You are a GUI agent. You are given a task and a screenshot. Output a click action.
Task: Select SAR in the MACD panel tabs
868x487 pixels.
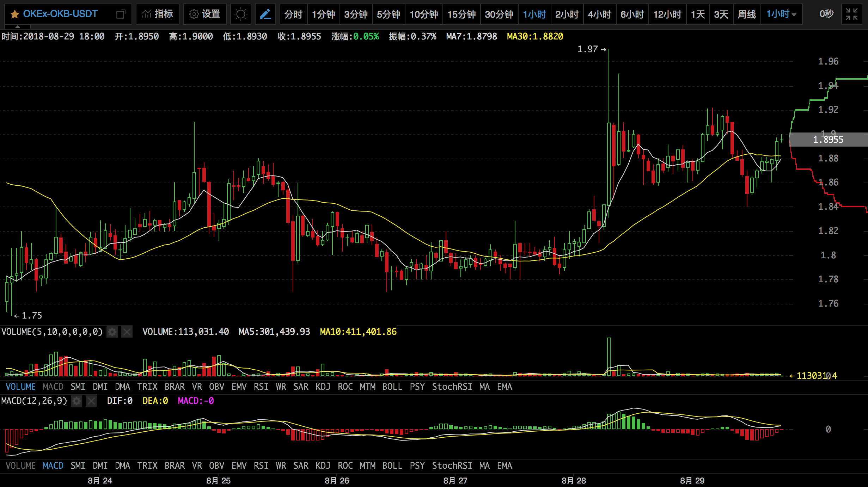(x=301, y=466)
